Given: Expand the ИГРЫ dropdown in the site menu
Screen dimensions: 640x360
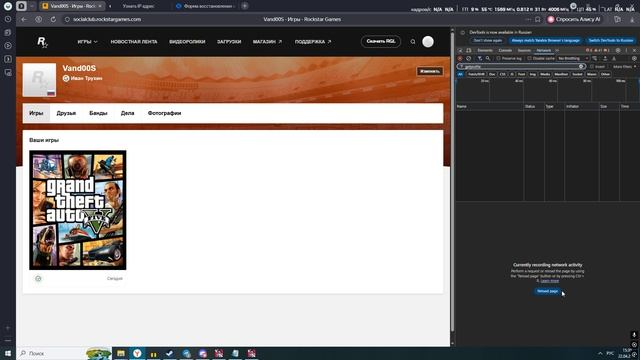Looking at the screenshot, I should click(87, 42).
